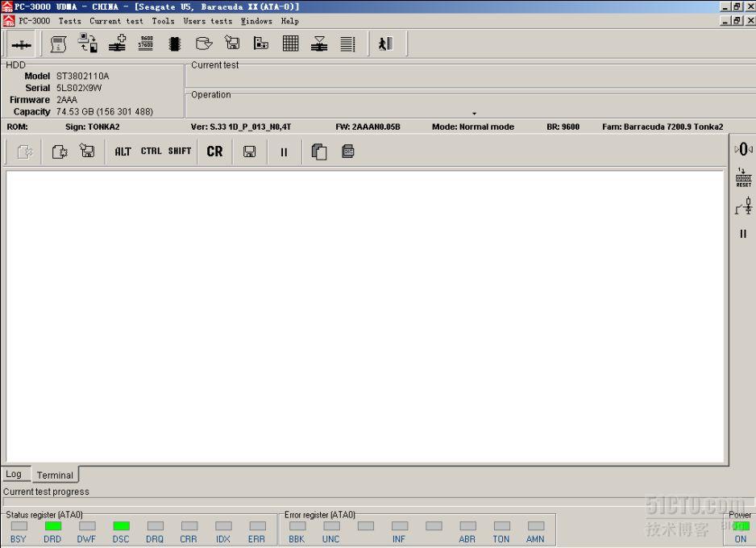Click the INF error register indicator
Viewport: 756px width, 548px height.
pyautogui.click(x=400, y=525)
